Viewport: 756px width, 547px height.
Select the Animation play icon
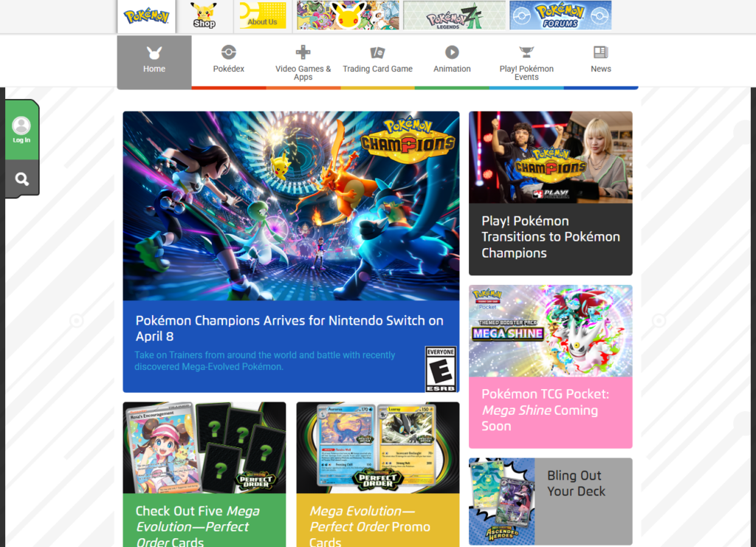point(452,52)
